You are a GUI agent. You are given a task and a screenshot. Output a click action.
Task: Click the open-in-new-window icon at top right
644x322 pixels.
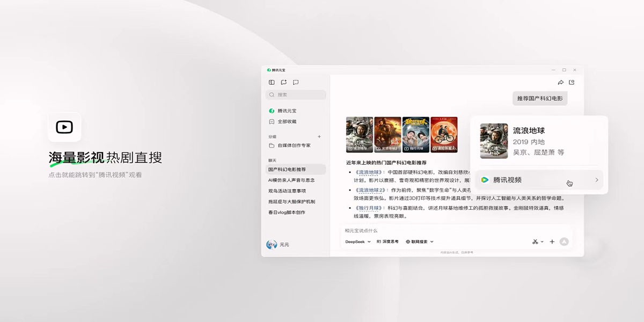[572, 82]
